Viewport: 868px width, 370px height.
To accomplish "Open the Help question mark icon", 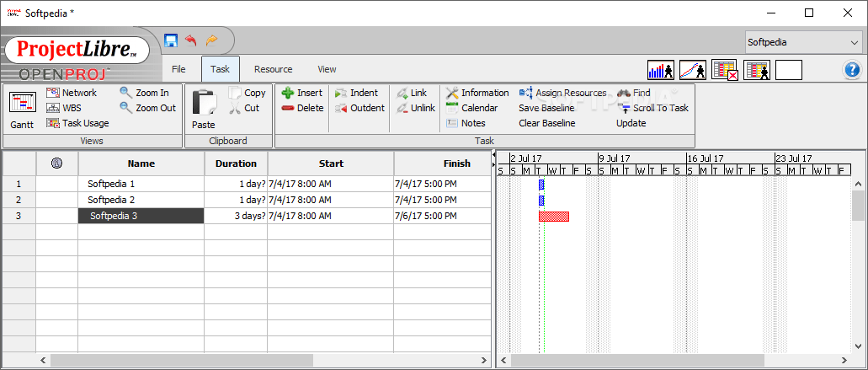I will (852, 70).
